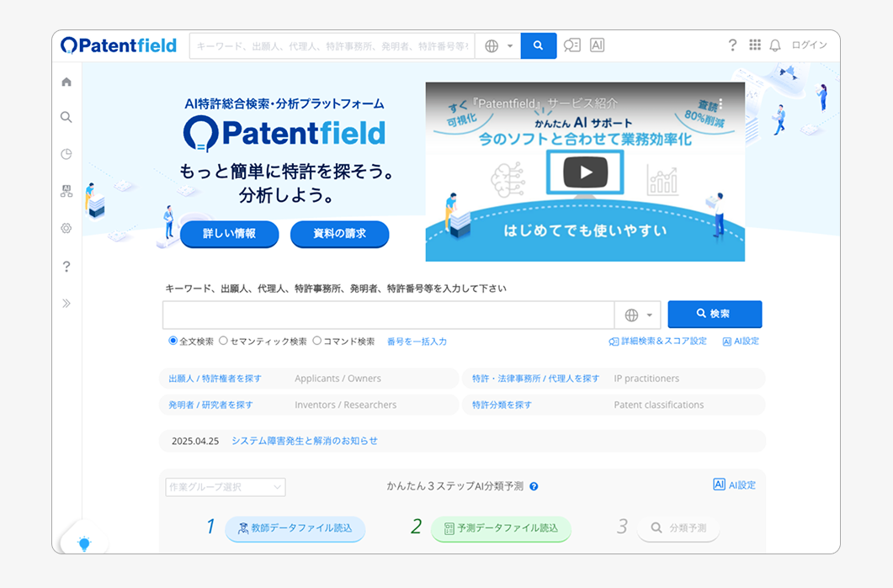This screenshot has width=893, height=588.
Task: Open help icon in left sidebar
Action: [x=66, y=267]
